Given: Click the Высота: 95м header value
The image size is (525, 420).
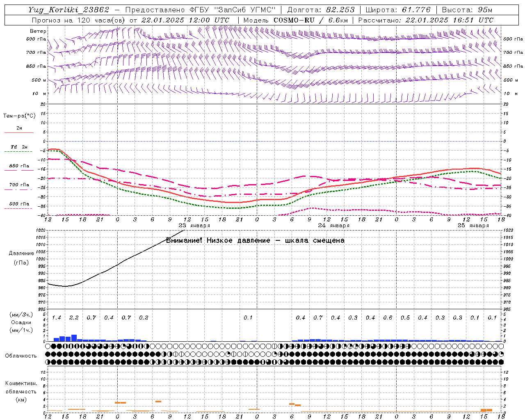Looking at the screenshot, I should [467, 10].
